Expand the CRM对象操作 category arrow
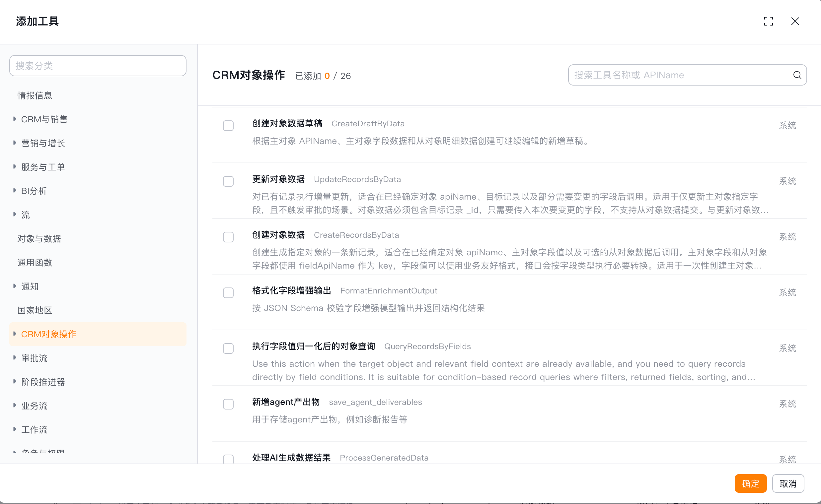The image size is (821, 504). coord(15,334)
